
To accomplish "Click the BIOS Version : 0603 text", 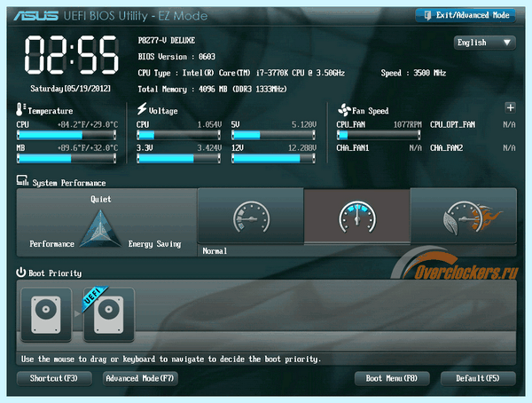I will (176, 57).
